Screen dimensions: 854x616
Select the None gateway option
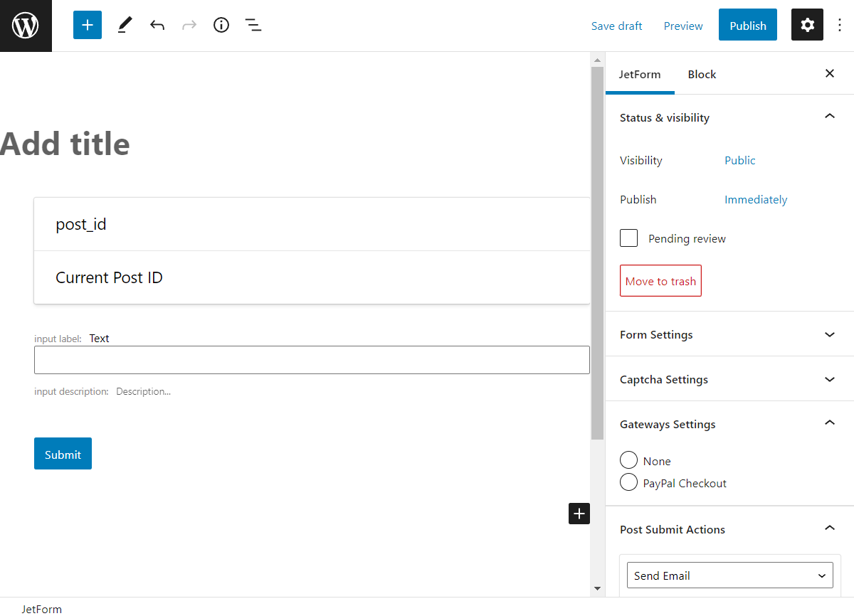(628, 460)
